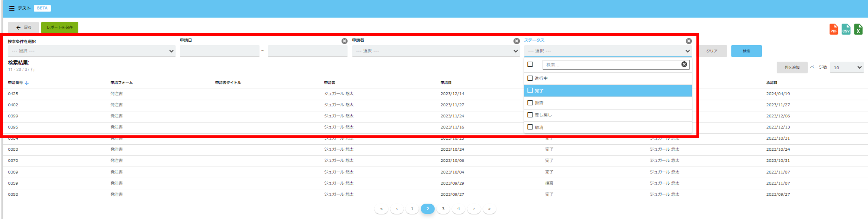Select application number 0359
The image size is (868, 219).
[x=13, y=183]
